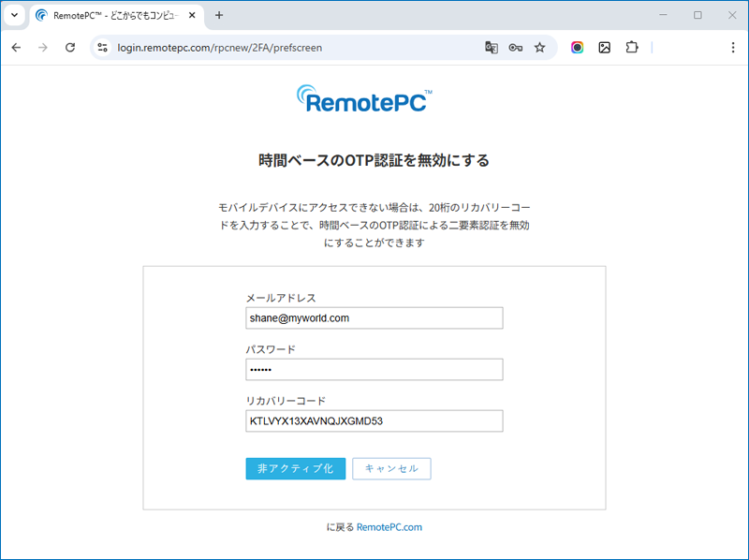Open the tab search dropdown arrow
This screenshot has width=749, height=560.
click(15, 15)
